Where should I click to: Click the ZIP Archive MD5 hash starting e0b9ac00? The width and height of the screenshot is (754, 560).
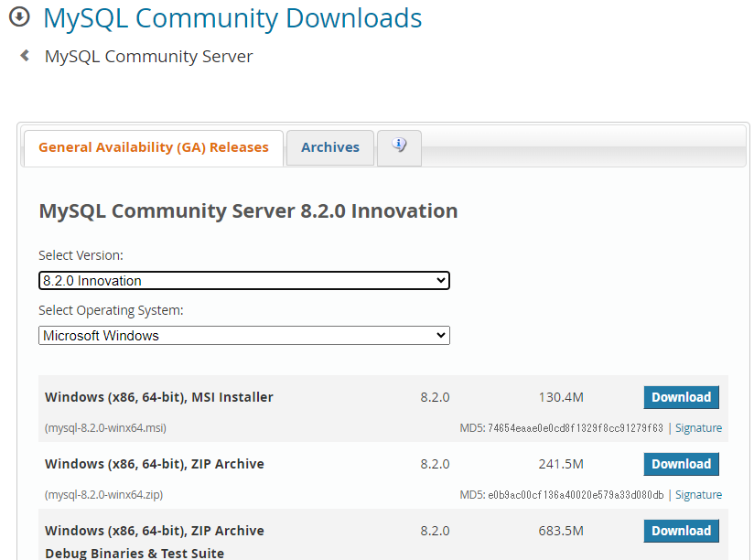pos(576,495)
